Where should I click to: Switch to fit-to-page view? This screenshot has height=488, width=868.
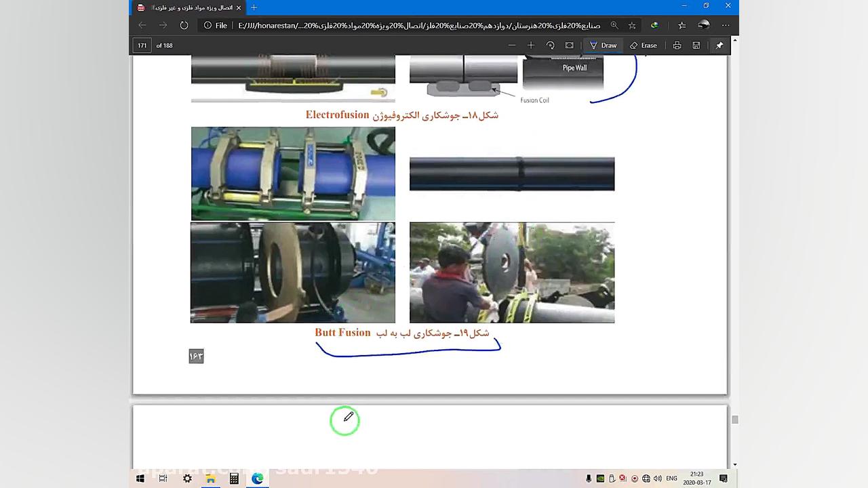click(x=569, y=45)
